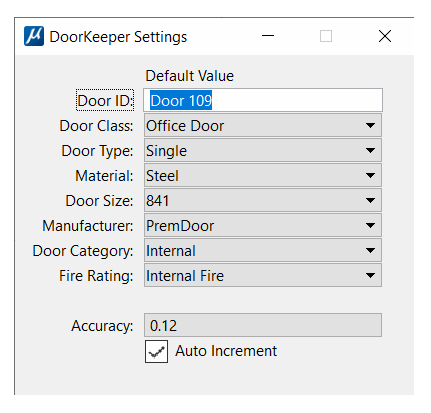Screen dimensions: 431x413
Task: Click the Door ID label
Action: pyautogui.click(x=105, y=100)
